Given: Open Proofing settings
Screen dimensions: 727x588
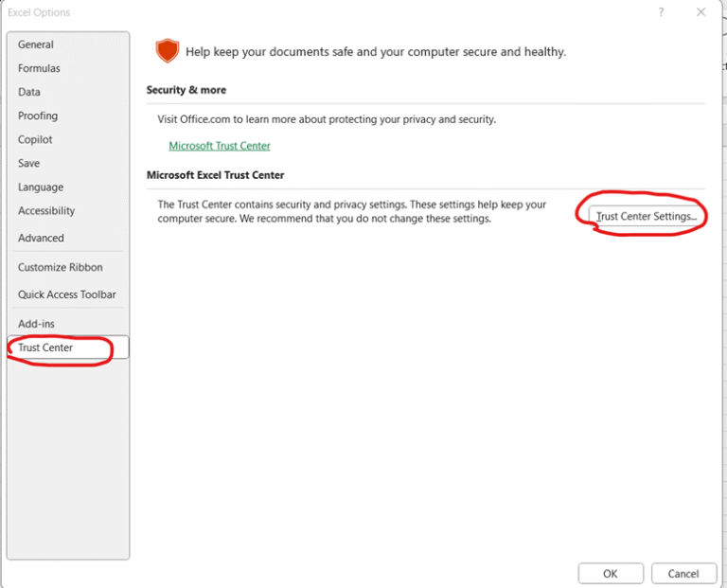Looking at the screenshot, I should [x=38, y=116].
